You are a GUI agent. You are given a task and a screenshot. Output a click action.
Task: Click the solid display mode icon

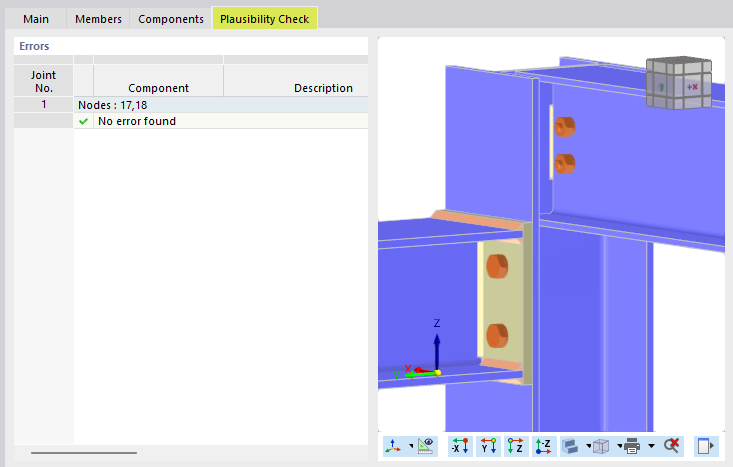tap(570, 446)
